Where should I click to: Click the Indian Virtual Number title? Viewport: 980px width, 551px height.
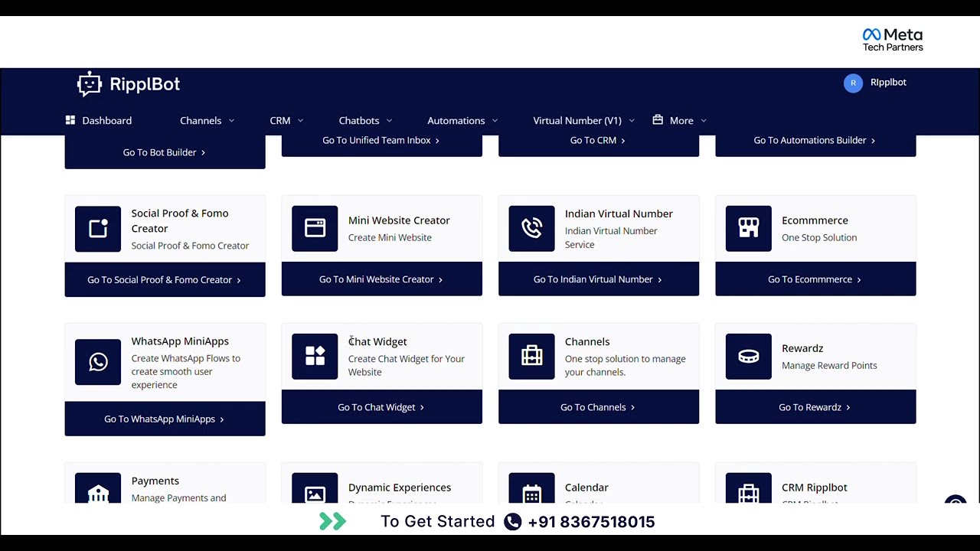pos(619,214)
